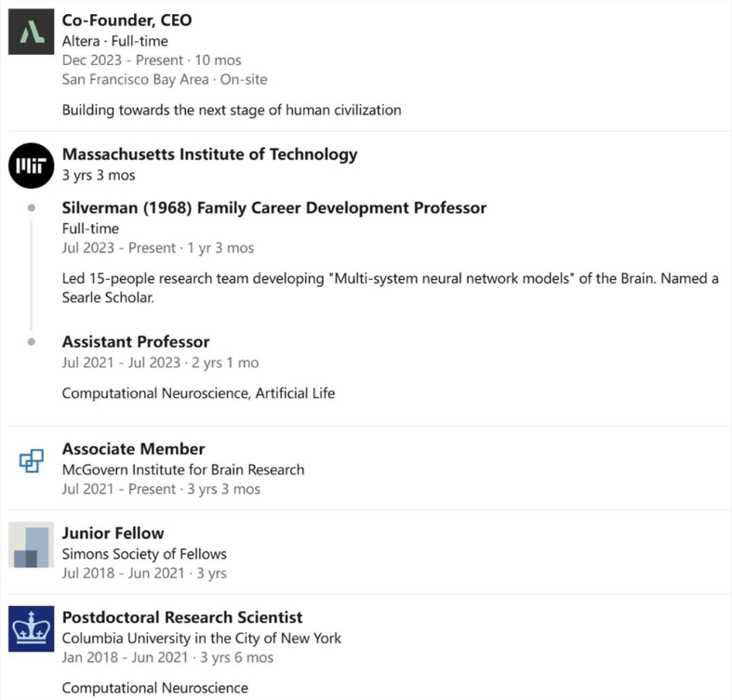
Task: Click McGovern Institute for Brain Research text
Action: click(x=183, y=469)
